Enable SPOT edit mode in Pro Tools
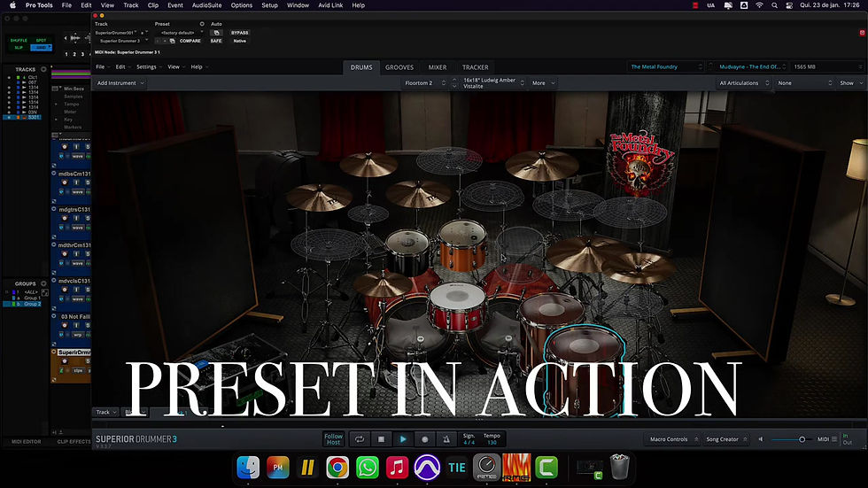The image size is (868, 488). (x=42, y=41)
